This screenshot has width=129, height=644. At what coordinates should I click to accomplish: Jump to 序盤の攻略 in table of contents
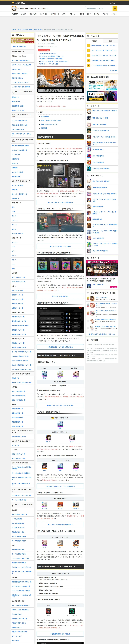click(45, 116)
